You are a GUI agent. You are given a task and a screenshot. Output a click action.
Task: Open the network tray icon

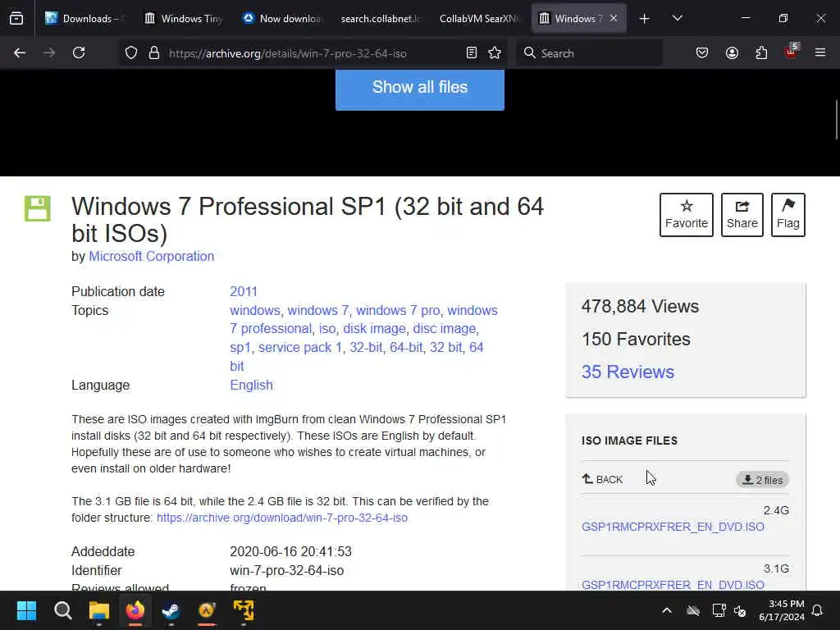719,610
